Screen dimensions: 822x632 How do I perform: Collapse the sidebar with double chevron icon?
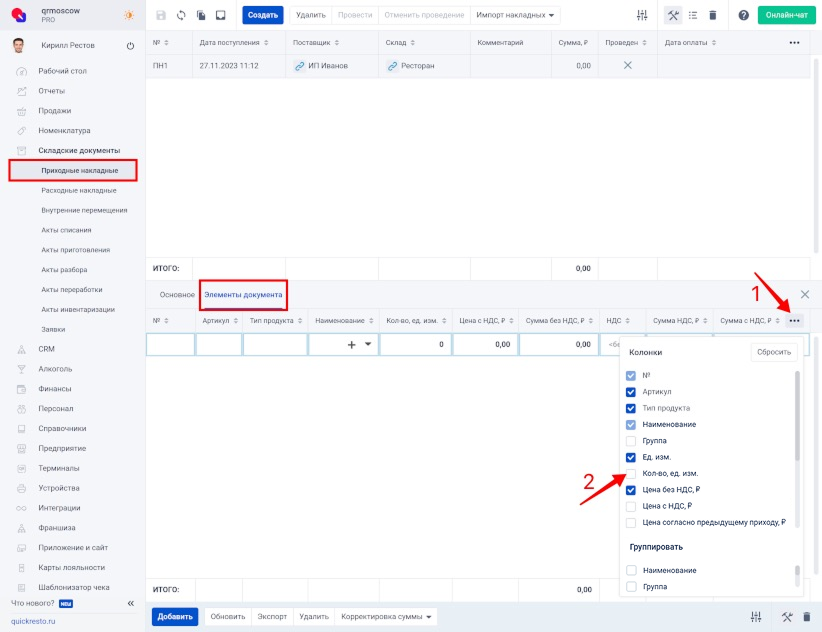click(x=130, y=604)
